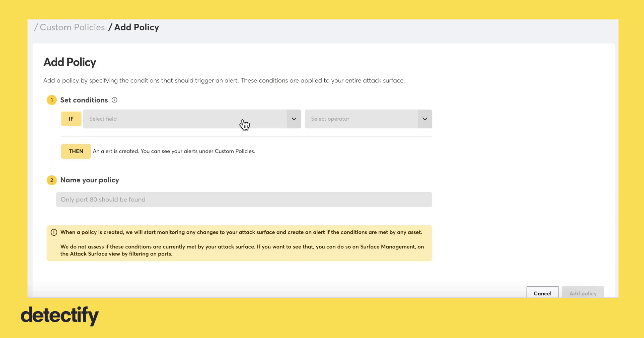The image size is (644, 338).
Task: Expand the Select operator chevron arrow
Action: [425, 119]
